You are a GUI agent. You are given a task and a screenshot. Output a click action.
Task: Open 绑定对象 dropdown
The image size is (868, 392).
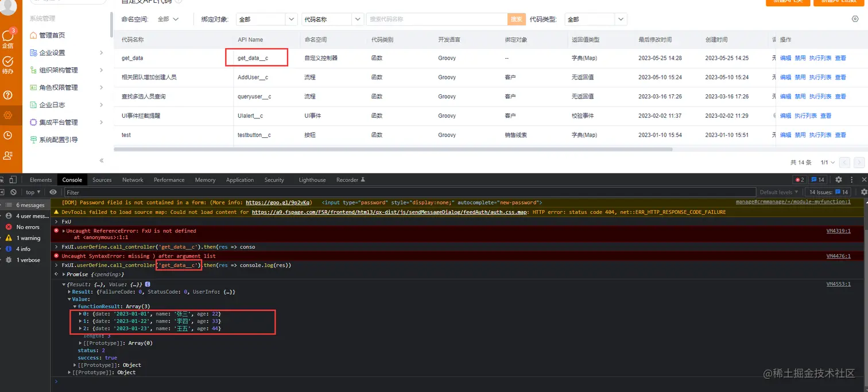[x=266, y=19]
